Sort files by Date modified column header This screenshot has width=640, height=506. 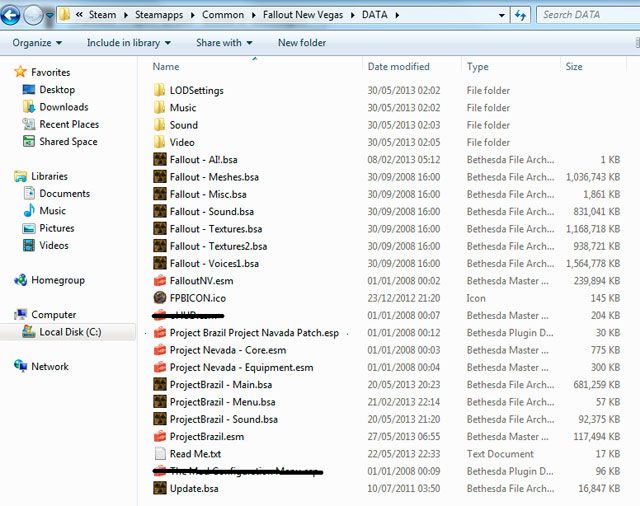click(398, 67)
